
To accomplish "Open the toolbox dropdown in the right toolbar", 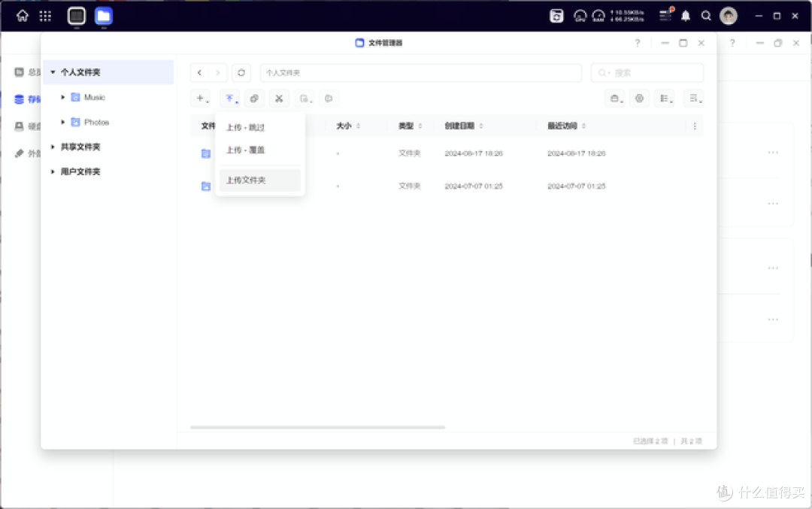I will tap(615, 98).
